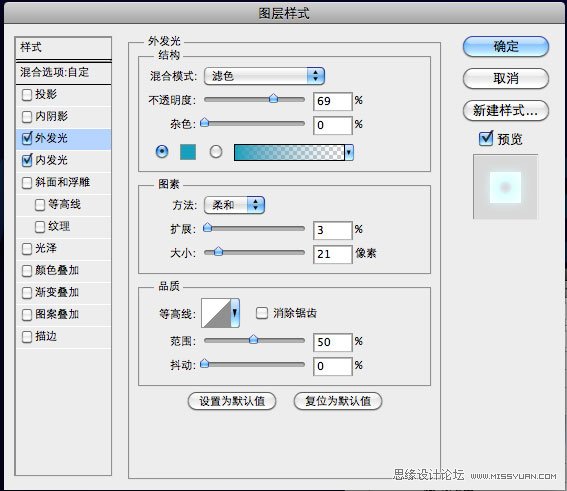Enable the 光泽 satin checkbox

27,249
